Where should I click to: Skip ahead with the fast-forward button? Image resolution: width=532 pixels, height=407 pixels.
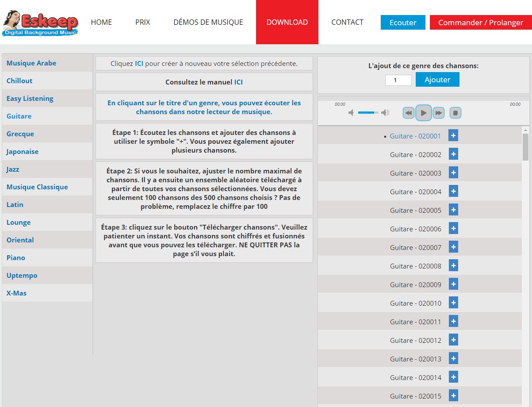pyautogui.click(x=438, y=113)
